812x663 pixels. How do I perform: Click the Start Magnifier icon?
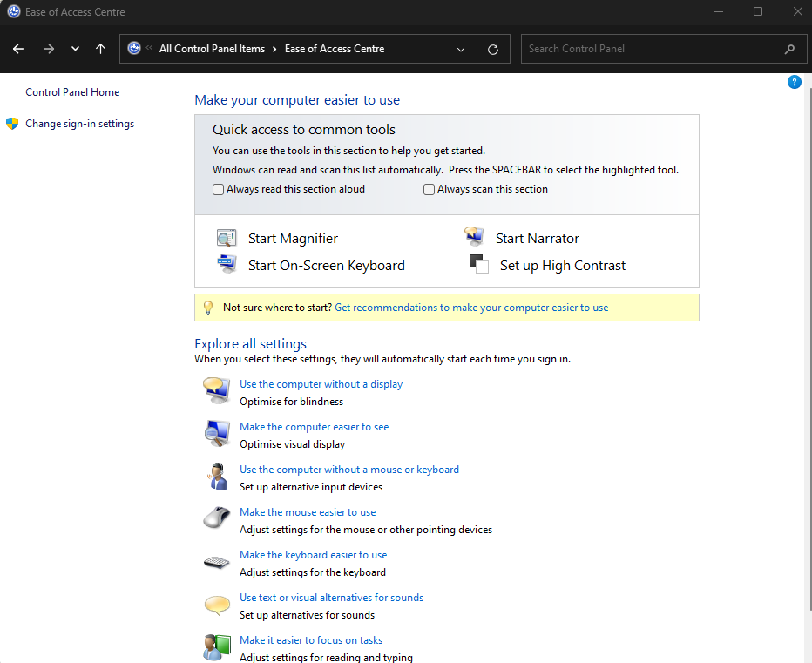click(x=227, y=238)
